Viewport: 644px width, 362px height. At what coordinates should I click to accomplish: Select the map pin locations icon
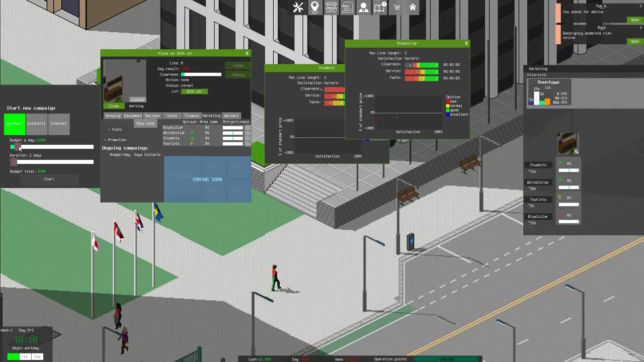[x=314, y=7]
